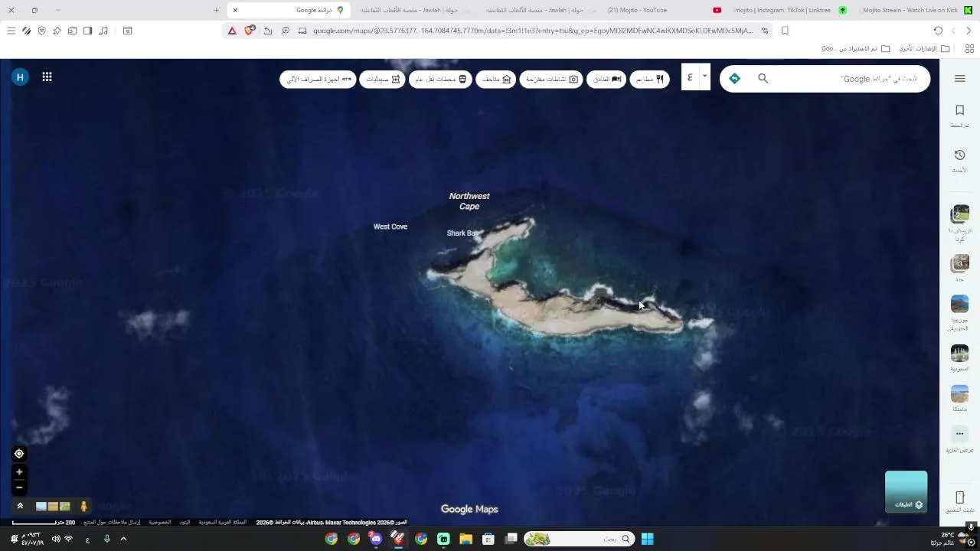The height and width of the screenshot is (551, 980).
Task: Open File Explorer from taskbar
Action: point(465,539)
